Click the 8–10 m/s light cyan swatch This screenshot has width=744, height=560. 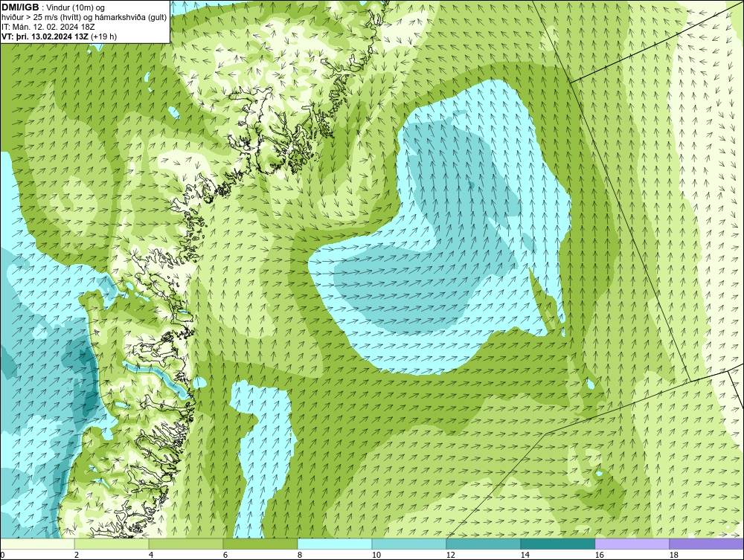pyautogui.click(x=335, y=544)
